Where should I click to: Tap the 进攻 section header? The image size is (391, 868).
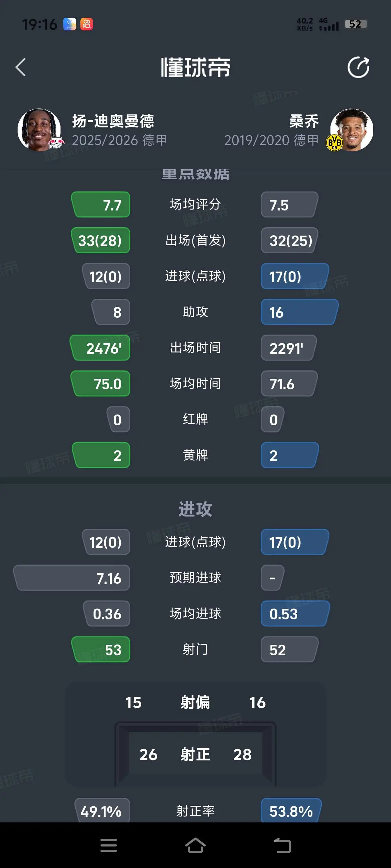point(195,509)
